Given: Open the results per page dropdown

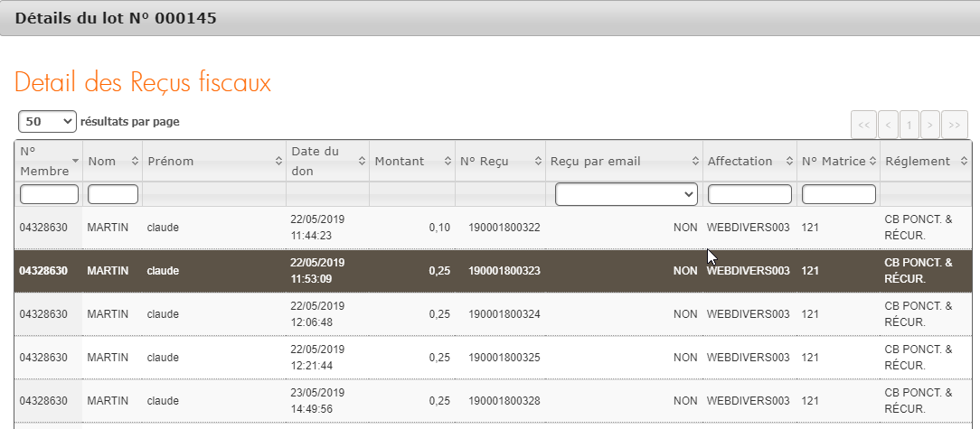Looking at the screenshot, I should [47, 121].
